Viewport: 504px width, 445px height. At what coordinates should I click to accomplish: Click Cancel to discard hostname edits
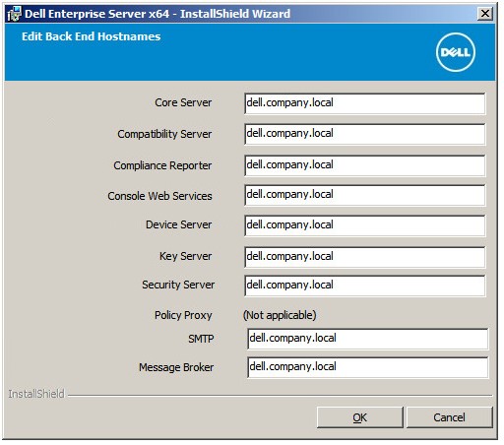(x=449, y=417)
